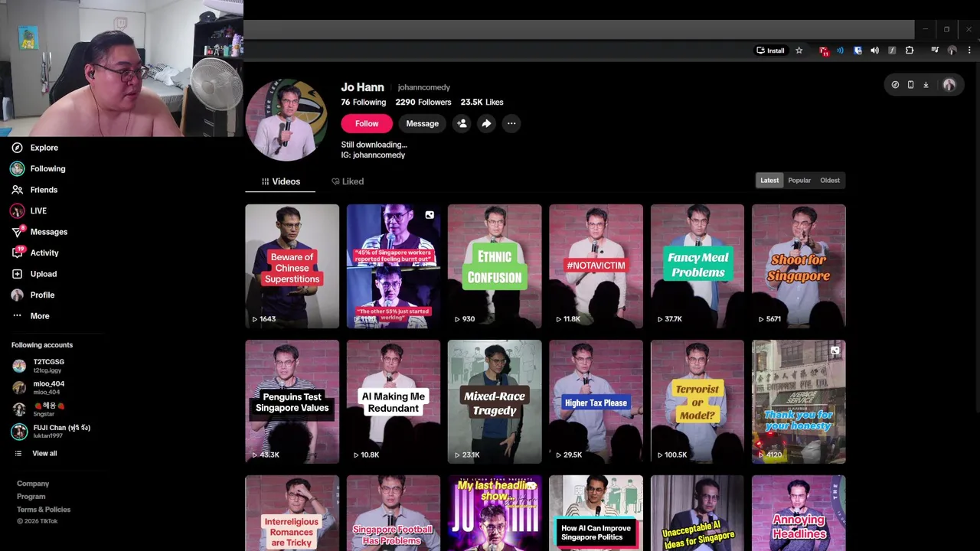Open the 2290 Followers list
This screenshot has width=980, height=551.
(x=423, y=102)
